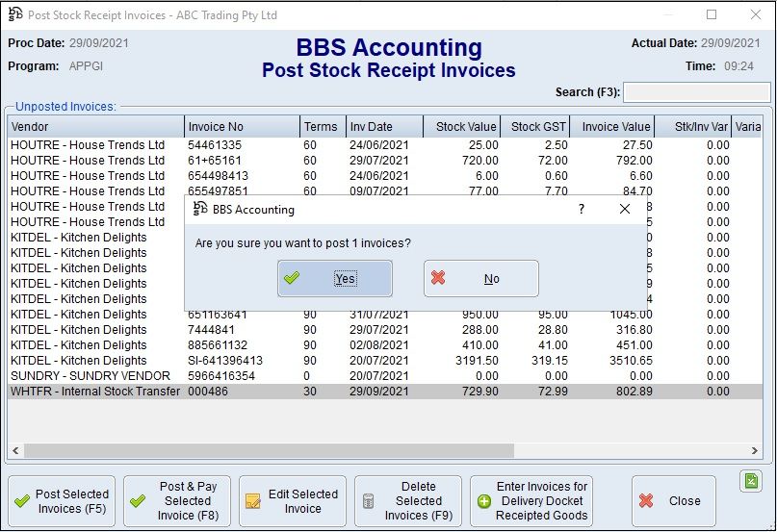Screen dimensions: 777x532
Task: Click the BBS app icon in title bar
Action: click(15, 15)
